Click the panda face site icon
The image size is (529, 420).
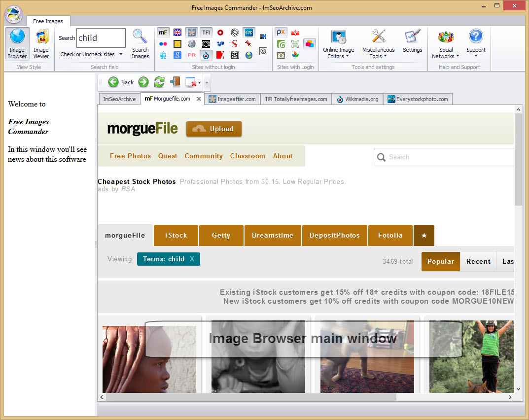click(x=235, y=55)
